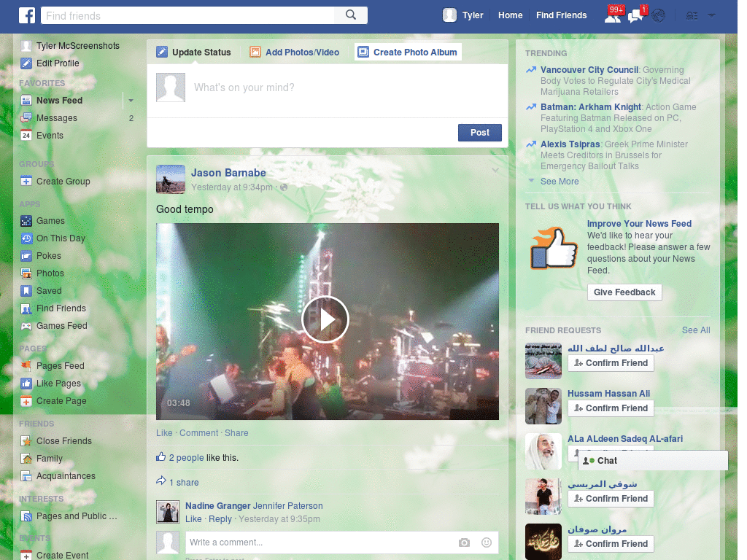Image resolution: width=747 pixels, height=560 pixels.
Task: Expand News Feed options dropdown arrow
Action: [x=131, y=101]
